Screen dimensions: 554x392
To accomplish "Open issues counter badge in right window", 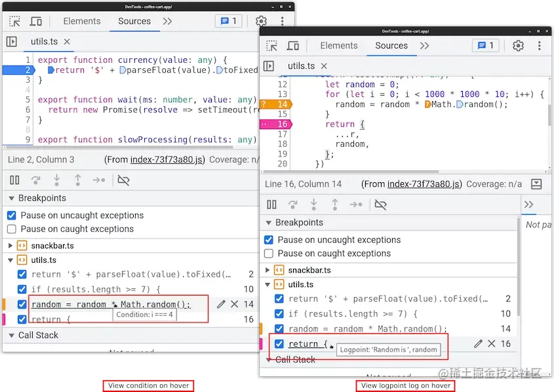I will pos(485,46).
